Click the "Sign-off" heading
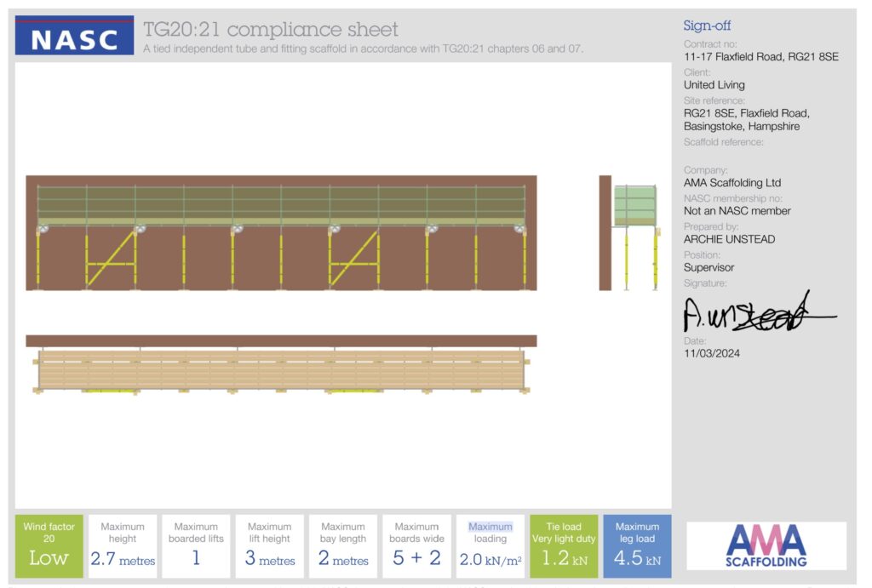This screenshot has width=872, height=588. point(707,26)
